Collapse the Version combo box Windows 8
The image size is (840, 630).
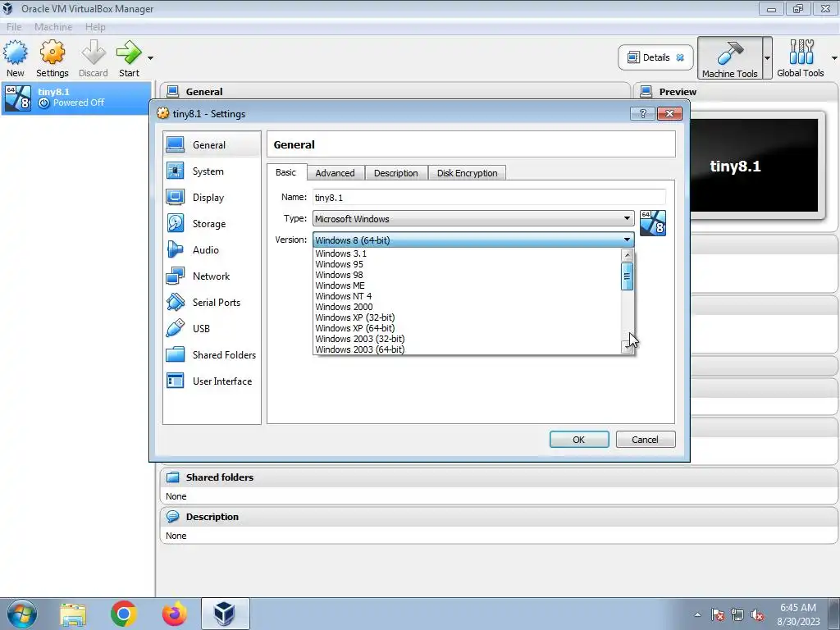(473, 240)
